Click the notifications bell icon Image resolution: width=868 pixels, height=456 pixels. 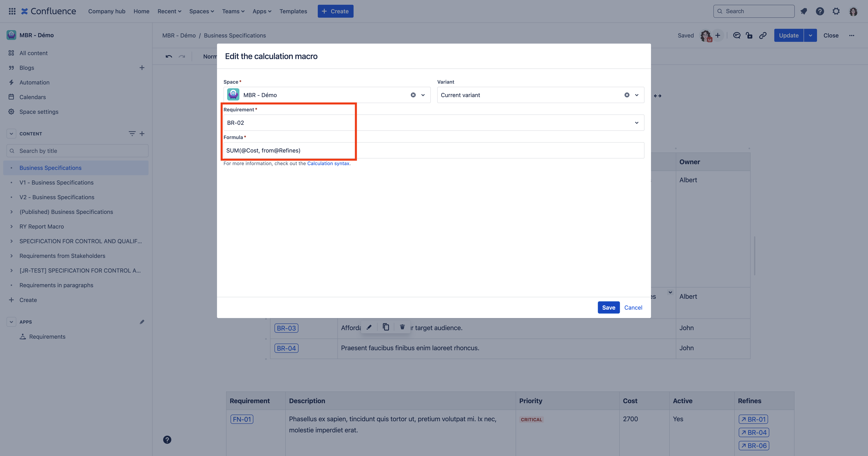coord(804,11)
